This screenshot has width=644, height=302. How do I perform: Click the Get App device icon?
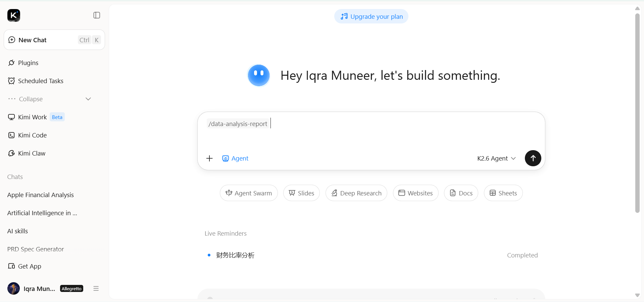pyautogui.click(x=11, y=266)
